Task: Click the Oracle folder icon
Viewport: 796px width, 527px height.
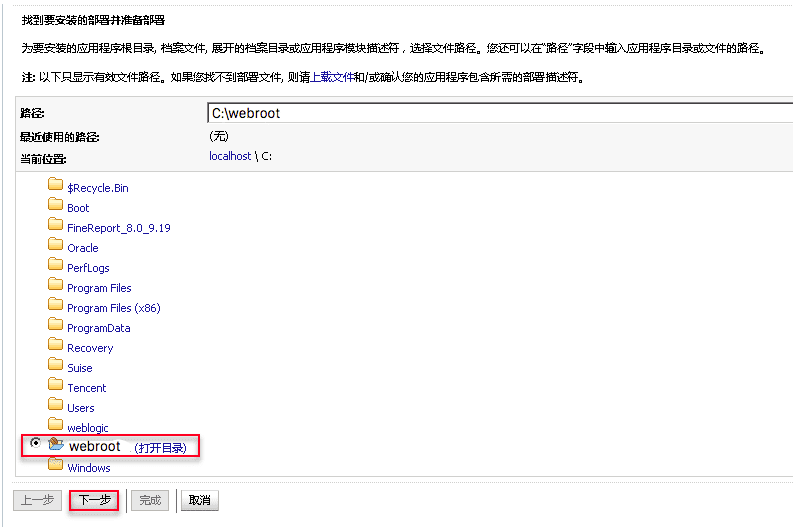Action: click(55, 244)
